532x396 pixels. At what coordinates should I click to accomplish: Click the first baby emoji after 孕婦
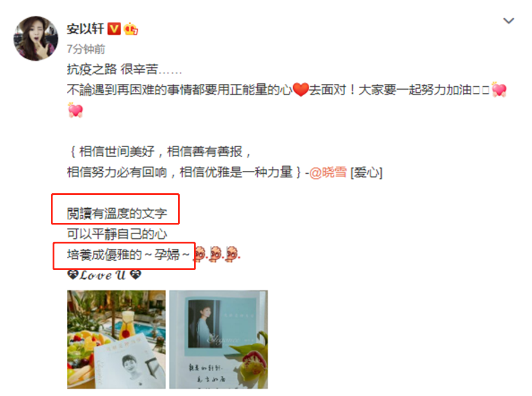point(200,254)
